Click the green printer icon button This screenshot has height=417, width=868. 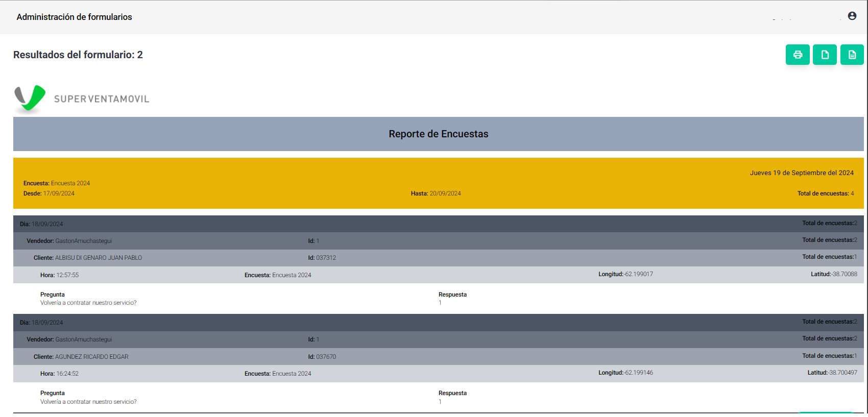click(x=798, y=55)
